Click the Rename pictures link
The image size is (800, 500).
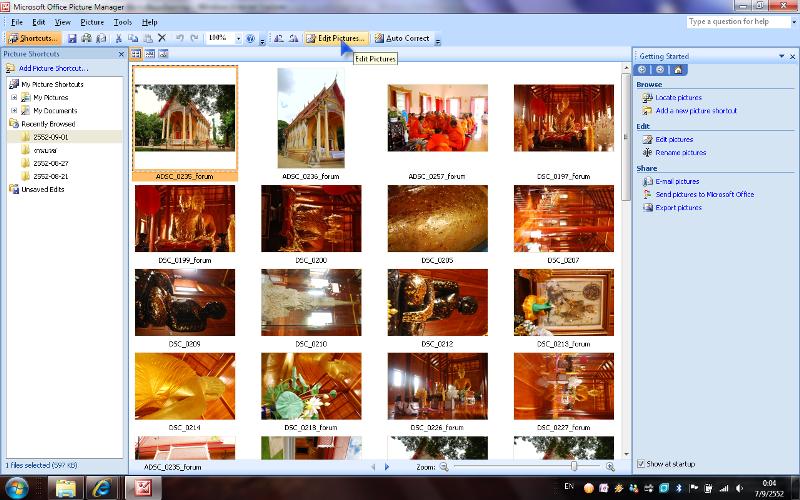point(681,153)
